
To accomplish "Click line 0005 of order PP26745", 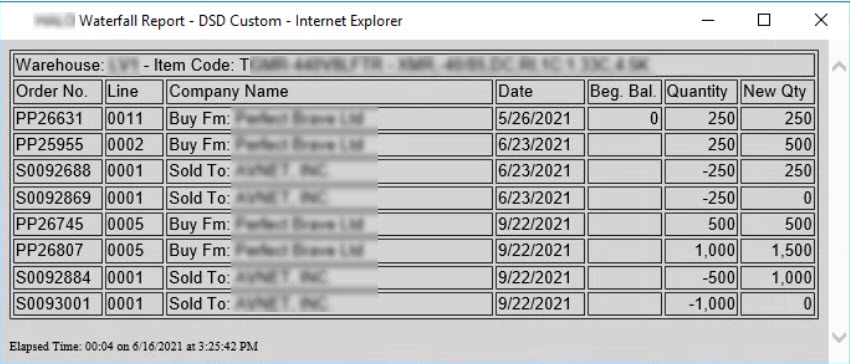I will [134, 224].
